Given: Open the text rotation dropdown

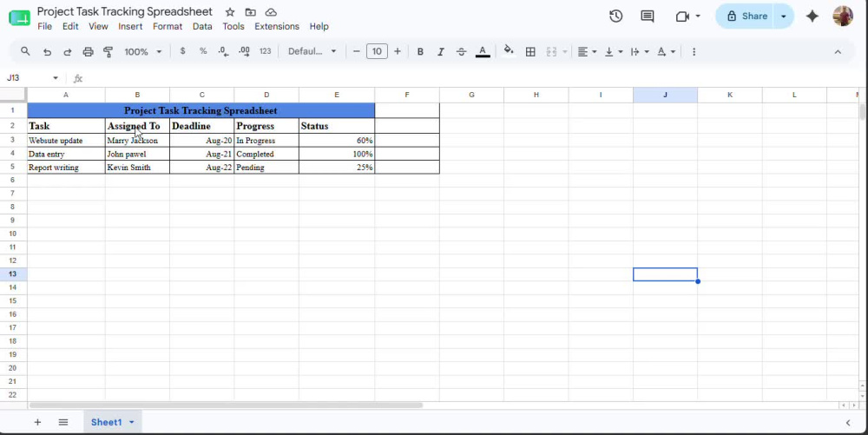Looking at the screenshot, I should click(x=666, y=51).
